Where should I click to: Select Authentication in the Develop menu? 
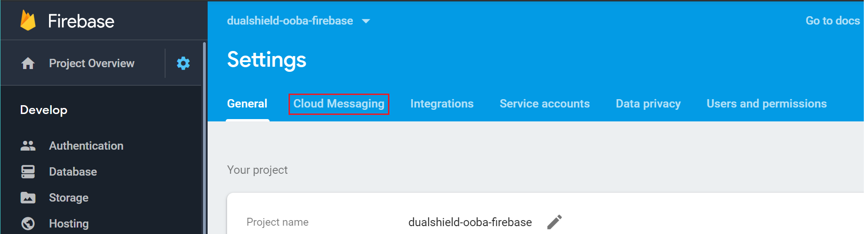point(86,146)
